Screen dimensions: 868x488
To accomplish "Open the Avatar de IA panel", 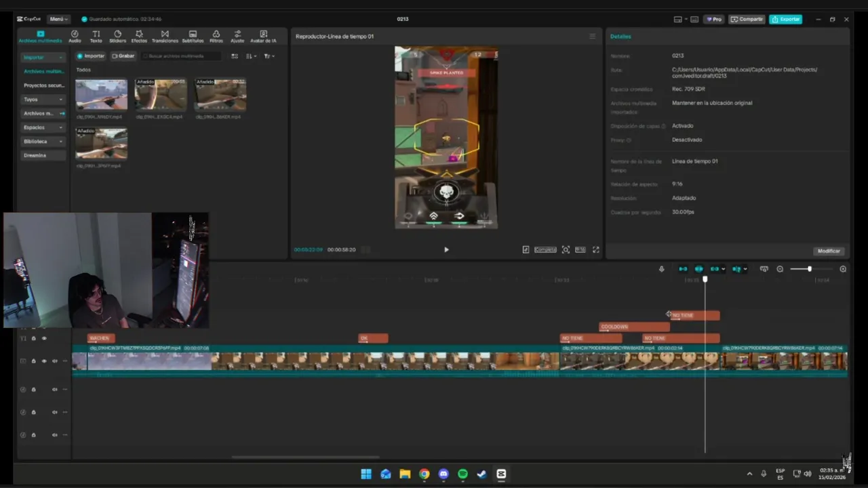I will click(x=263, y=37).
